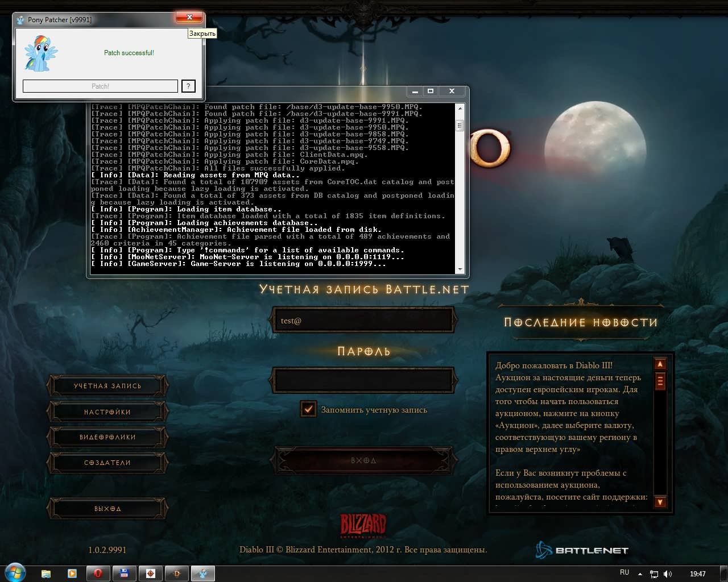Close the console server window

point(452,91)
